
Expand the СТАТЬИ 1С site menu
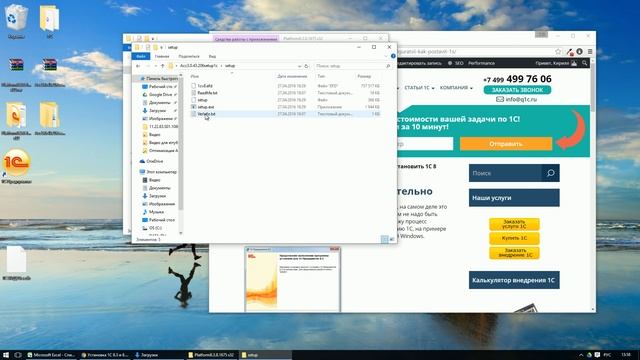419,88
